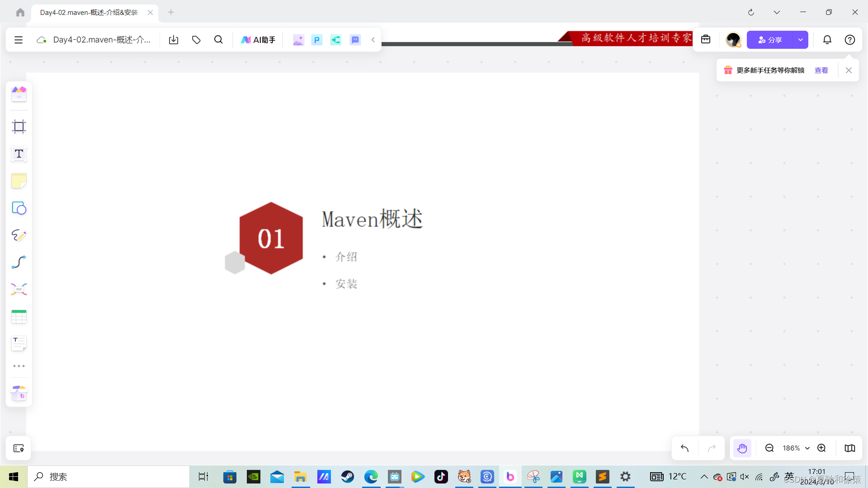Viewport: 868px width, 488px height.
Task: Open the hamburger menu top left
Action: pyautogui.click(x=18, y=40)
